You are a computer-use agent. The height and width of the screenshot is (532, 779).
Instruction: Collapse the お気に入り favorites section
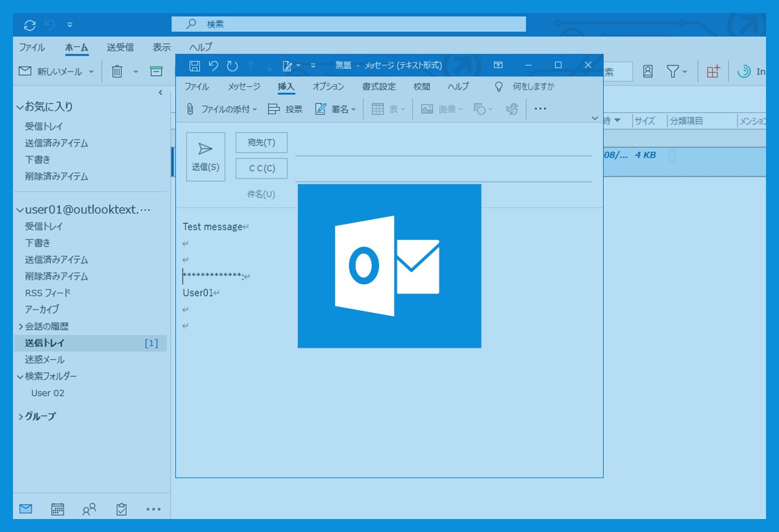point(21,107)
